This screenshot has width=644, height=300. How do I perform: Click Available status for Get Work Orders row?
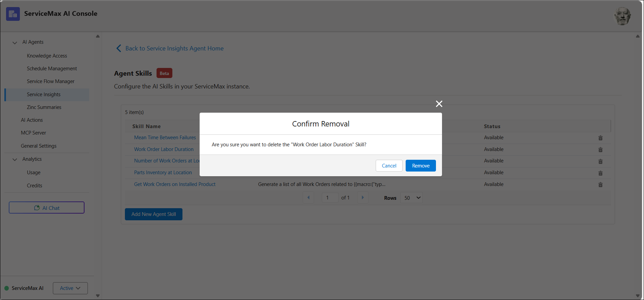(494, 184)
